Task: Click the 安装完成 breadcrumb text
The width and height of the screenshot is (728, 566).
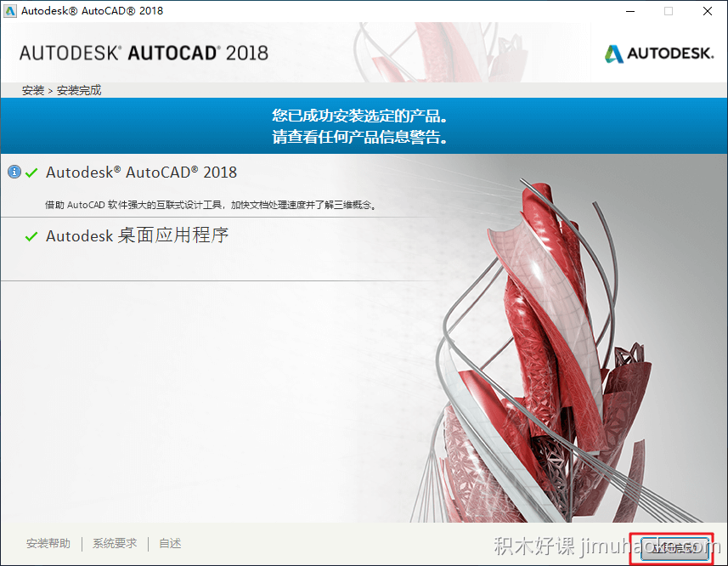Action: [x=79, y=90]
